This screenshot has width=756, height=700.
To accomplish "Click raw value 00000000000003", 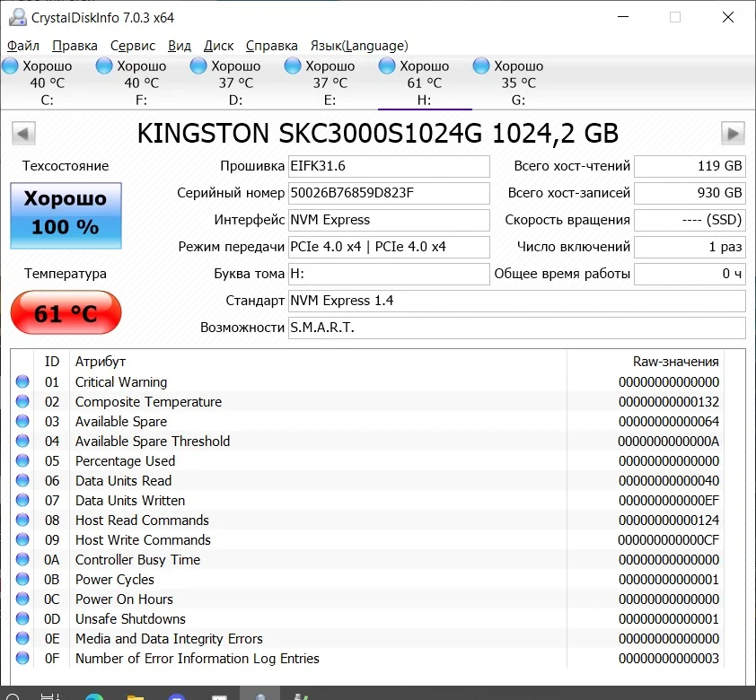I will pos(669,659).
